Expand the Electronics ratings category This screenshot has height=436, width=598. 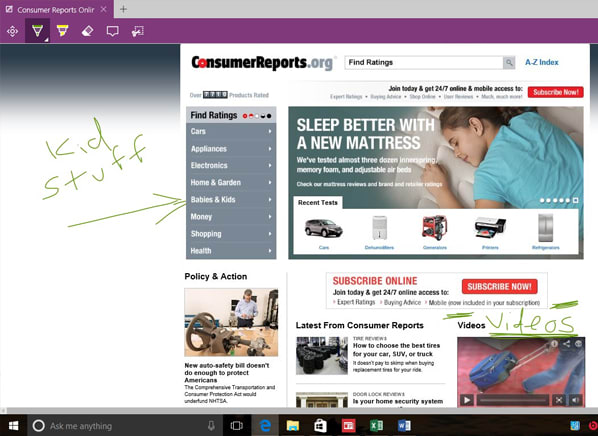click(x=231, y=165)
